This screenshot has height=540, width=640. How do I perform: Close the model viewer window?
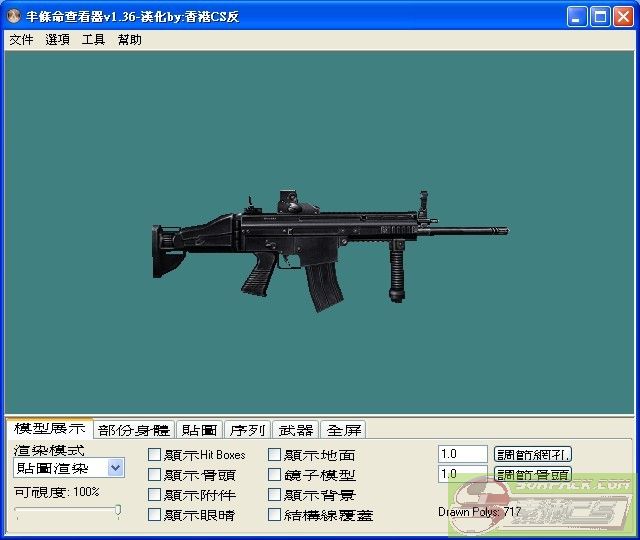point(624,17)
